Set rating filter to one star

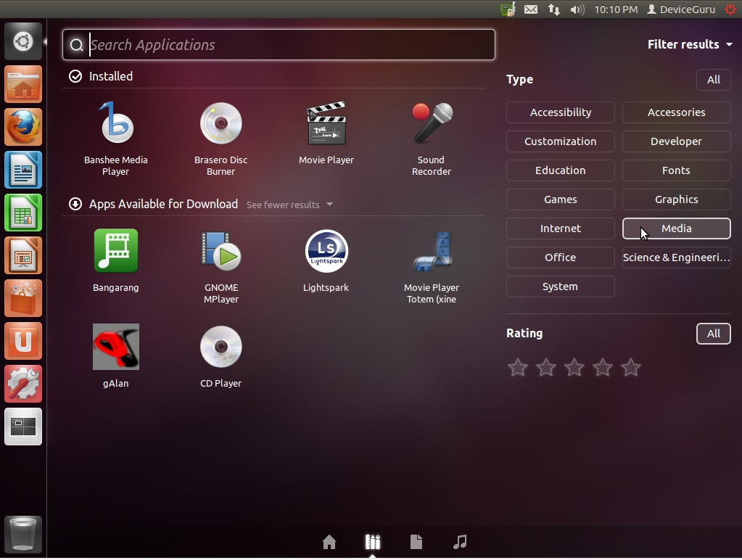[x=518, y=367]
